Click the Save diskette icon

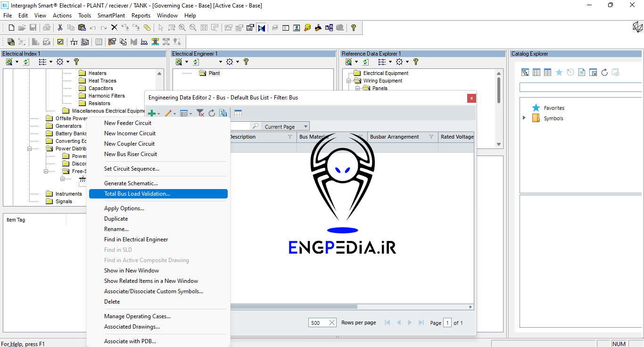pos(33,28)
